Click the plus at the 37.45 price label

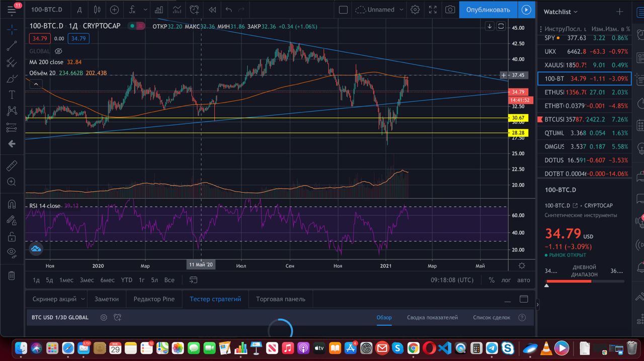click(x=504, y=75)
